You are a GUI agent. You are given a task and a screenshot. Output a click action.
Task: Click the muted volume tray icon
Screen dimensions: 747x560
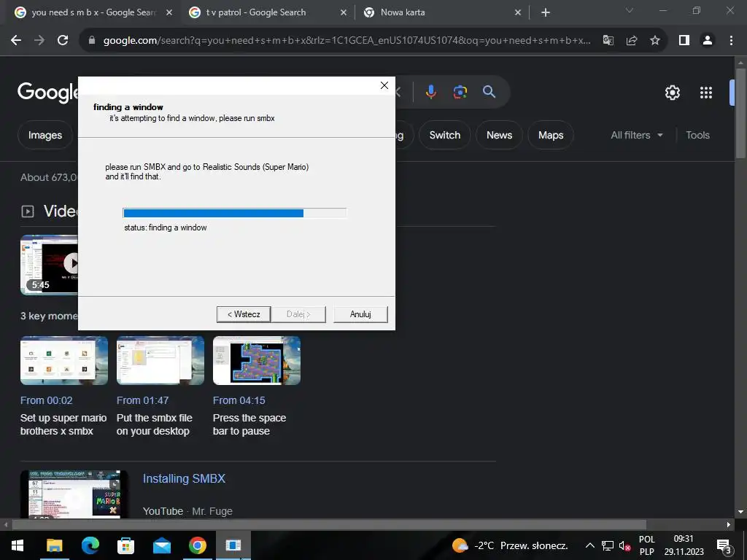624,545
